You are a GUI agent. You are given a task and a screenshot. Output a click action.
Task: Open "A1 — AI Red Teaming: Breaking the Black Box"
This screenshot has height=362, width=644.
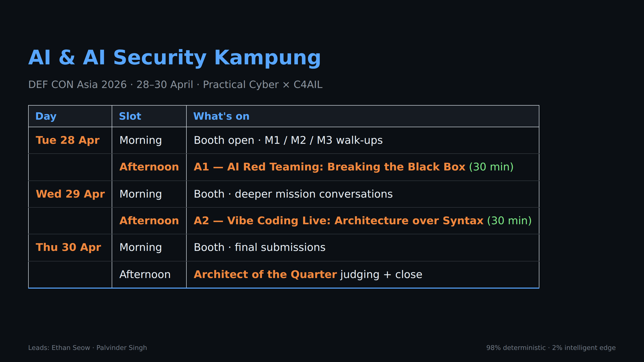(330, 167)
